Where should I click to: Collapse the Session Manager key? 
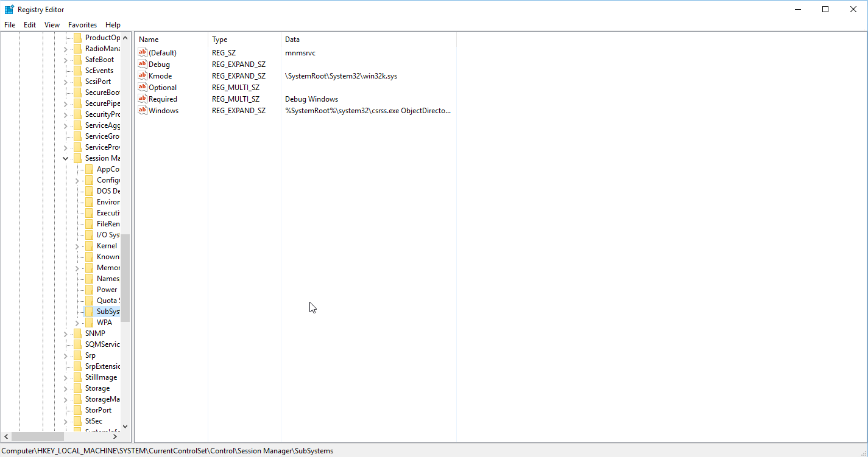point(66,158)
